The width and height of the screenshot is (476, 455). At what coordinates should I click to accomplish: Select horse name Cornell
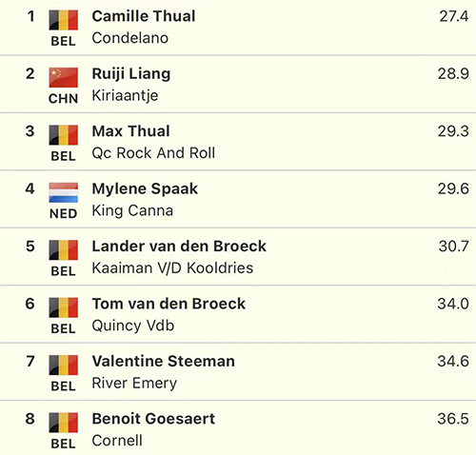(117, 441)
